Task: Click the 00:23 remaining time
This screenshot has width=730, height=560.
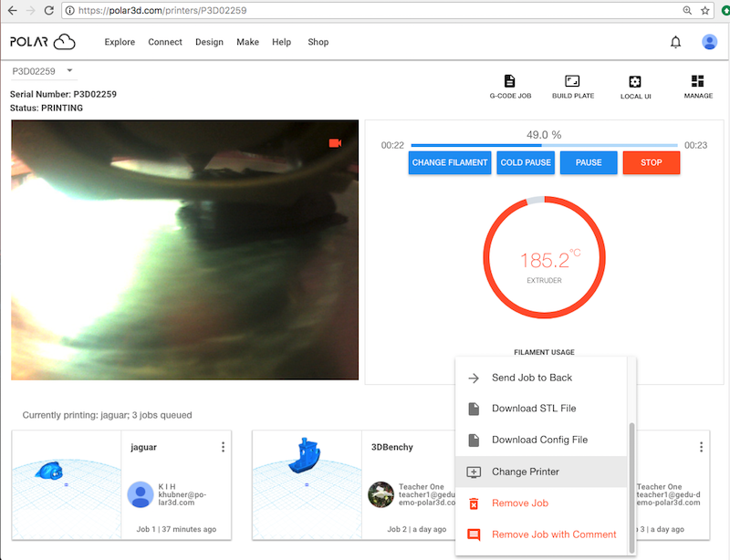Action: [695, 145]
